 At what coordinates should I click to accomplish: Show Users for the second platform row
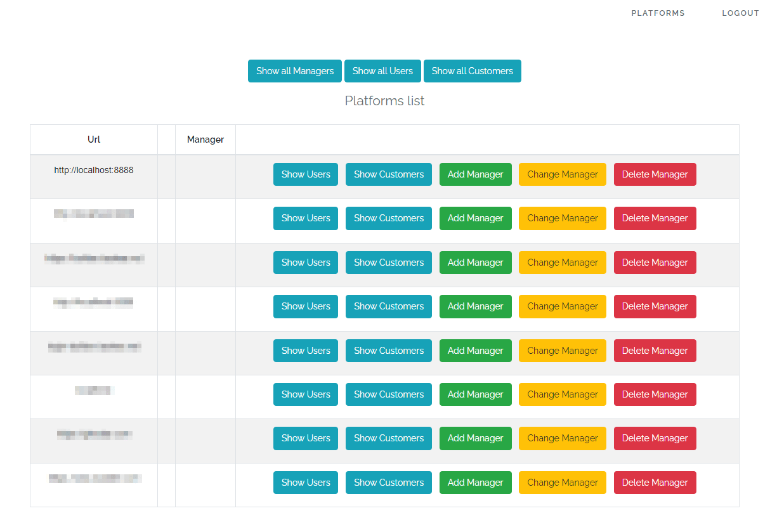(x=305, y=218)
